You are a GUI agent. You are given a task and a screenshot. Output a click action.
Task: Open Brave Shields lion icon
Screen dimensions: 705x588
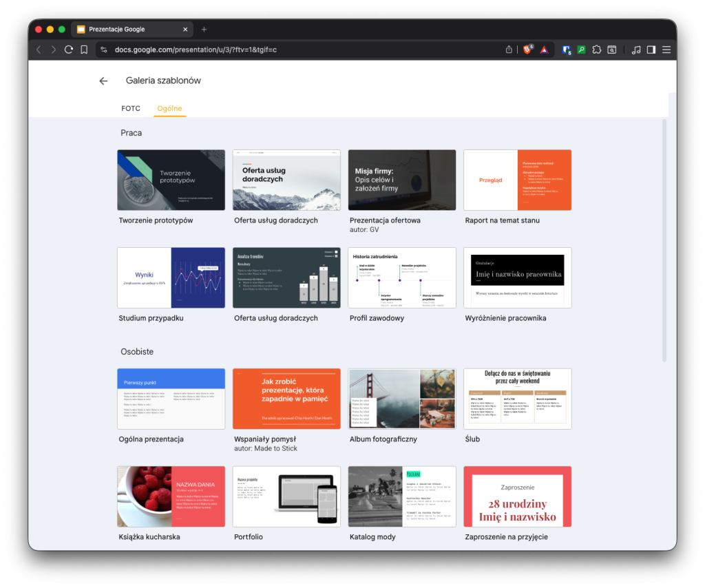527,50
